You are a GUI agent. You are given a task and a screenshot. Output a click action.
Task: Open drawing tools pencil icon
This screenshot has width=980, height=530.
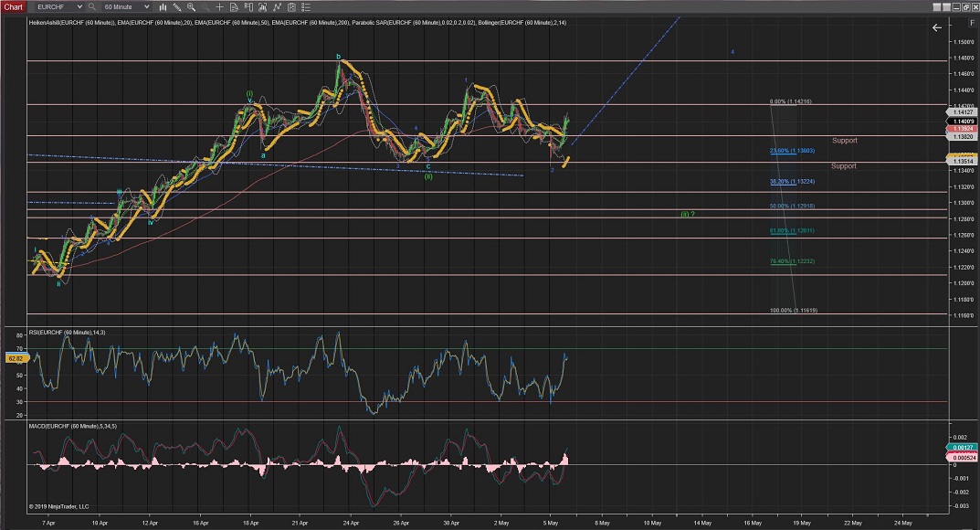click(x=177, y=6)
